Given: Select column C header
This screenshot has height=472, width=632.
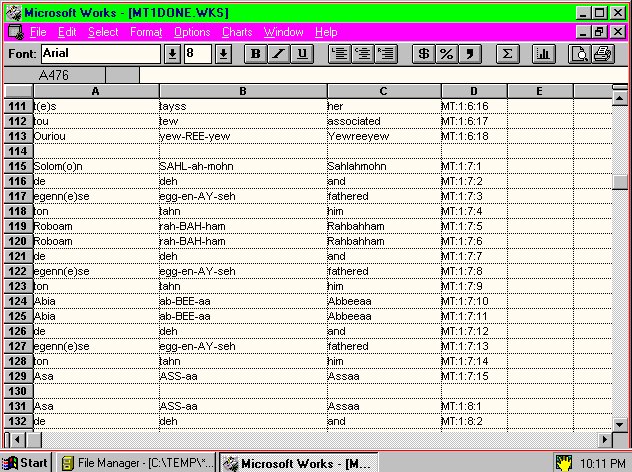Looking at the screenshot, I should 384,91.
